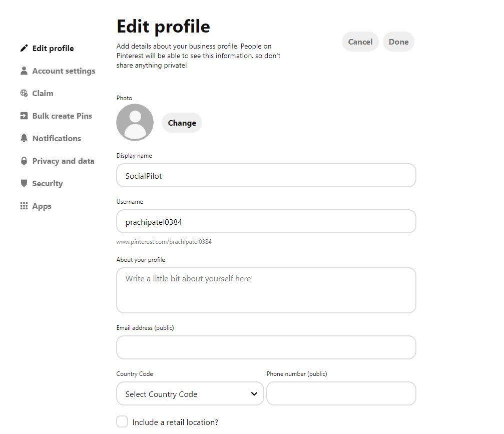This screenshot has height=434, width=504.
Task: Click the Bulk create Pins arrow icon
Action: point(24,116)
